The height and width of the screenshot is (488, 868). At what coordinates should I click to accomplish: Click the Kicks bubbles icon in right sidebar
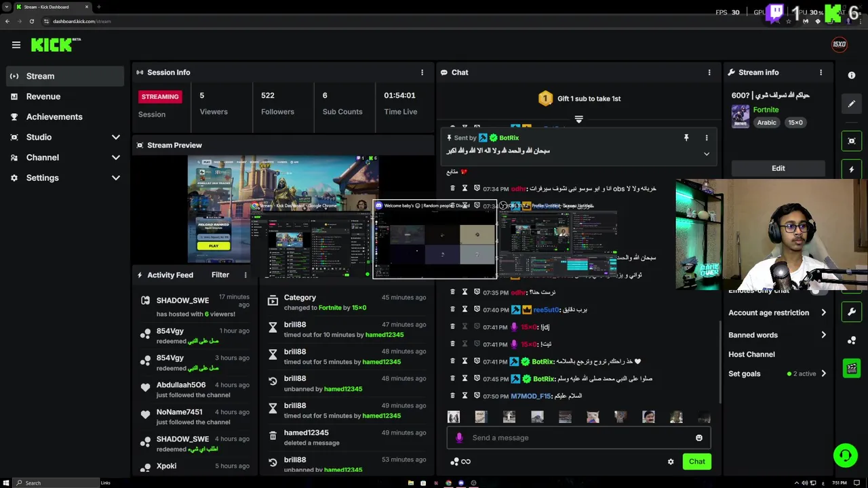(852, 340)
